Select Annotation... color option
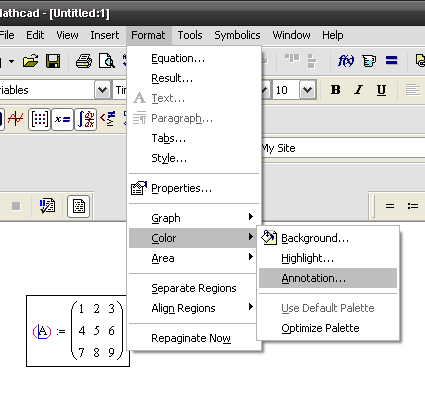The width and height of the screenshot is (425, 393). tap(328, 278)
